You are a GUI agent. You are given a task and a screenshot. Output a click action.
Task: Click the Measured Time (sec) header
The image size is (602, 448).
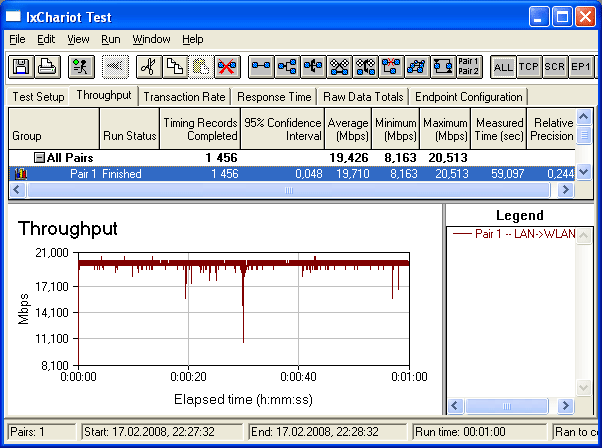coord(499,129)
